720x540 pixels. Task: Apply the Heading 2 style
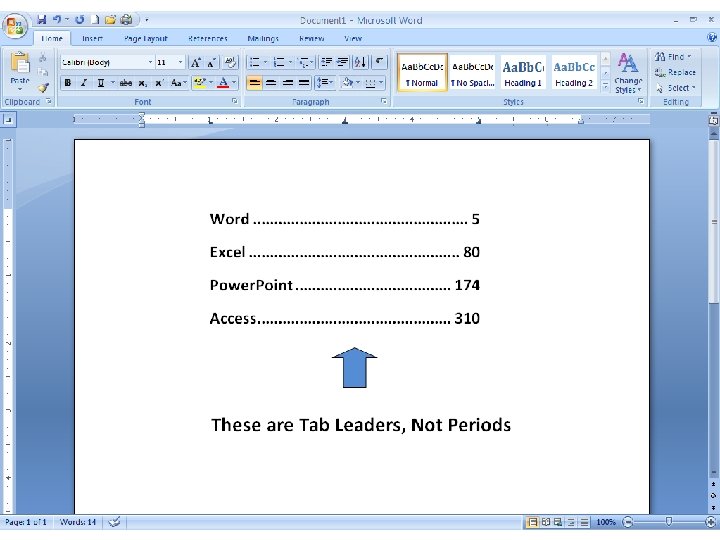574,73
